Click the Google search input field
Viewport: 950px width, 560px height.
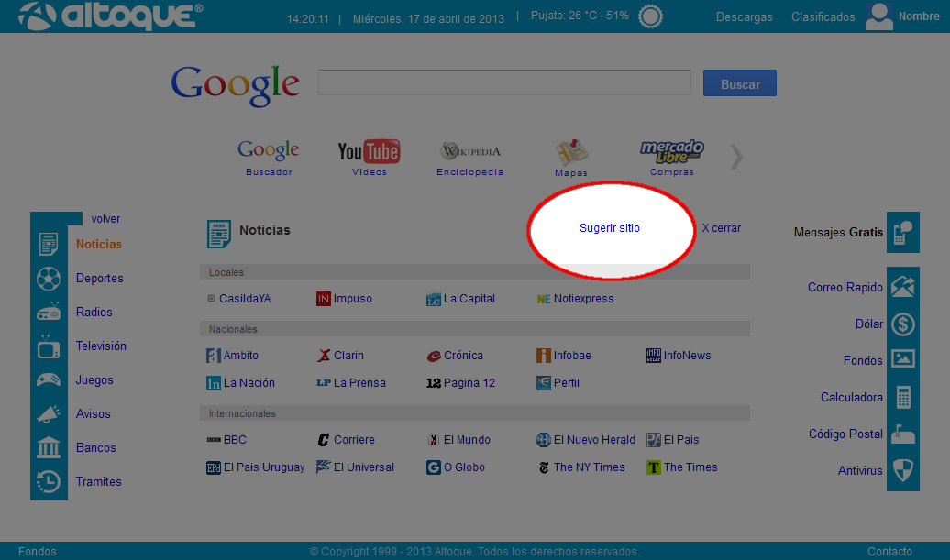[504, 82]
